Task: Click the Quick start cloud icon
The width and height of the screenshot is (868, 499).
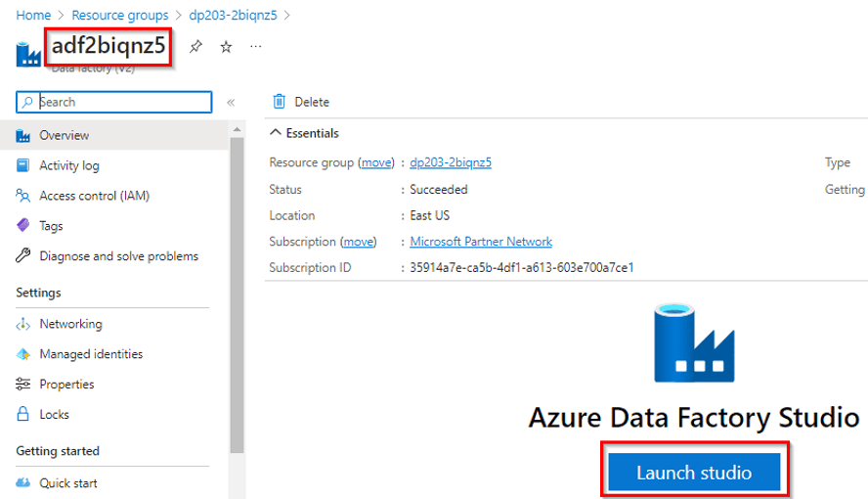Action: pyautogui.click(x=22, y=483)
